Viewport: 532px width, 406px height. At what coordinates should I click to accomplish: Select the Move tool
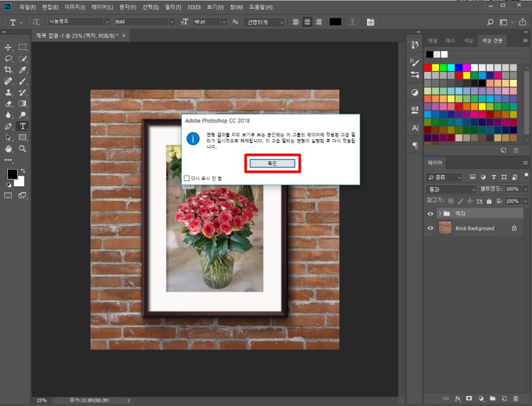(x=9, y=47)
